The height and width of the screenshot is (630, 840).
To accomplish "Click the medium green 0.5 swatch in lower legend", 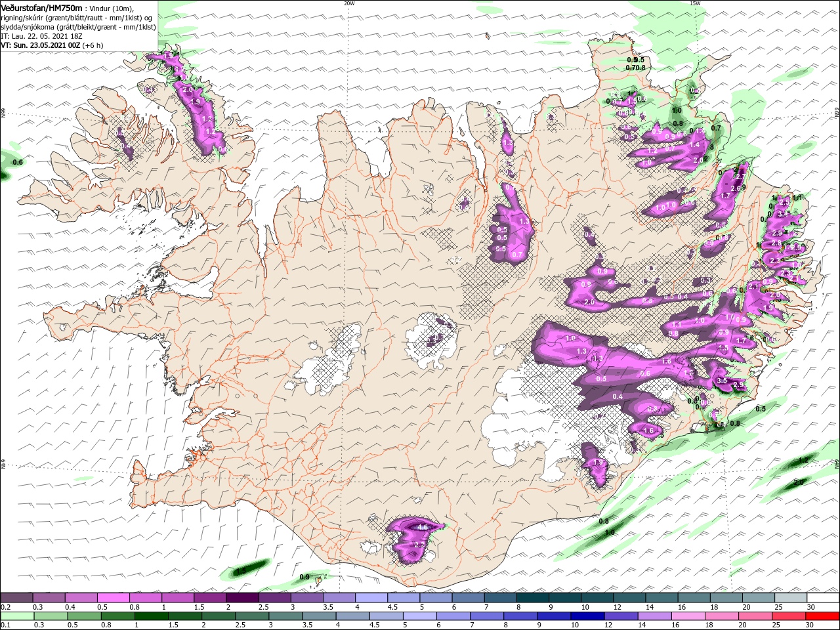I will [x=84, y=616].
